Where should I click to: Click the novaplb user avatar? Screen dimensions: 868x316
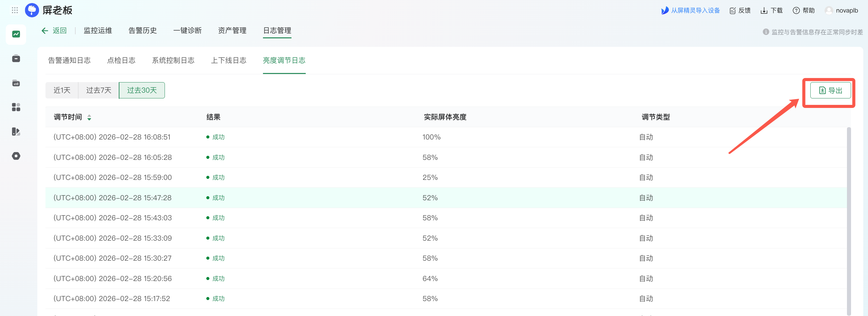point(829,11)
